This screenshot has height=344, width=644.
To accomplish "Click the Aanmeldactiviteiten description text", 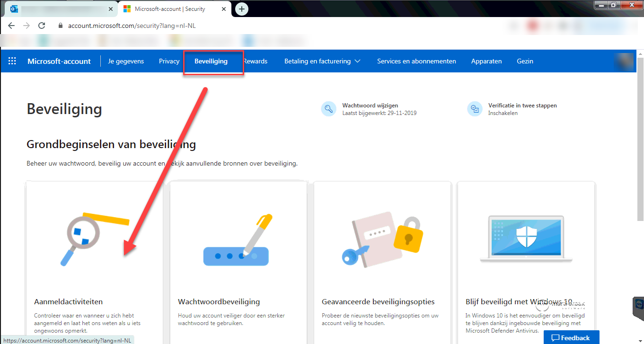I will pos(88,323).
